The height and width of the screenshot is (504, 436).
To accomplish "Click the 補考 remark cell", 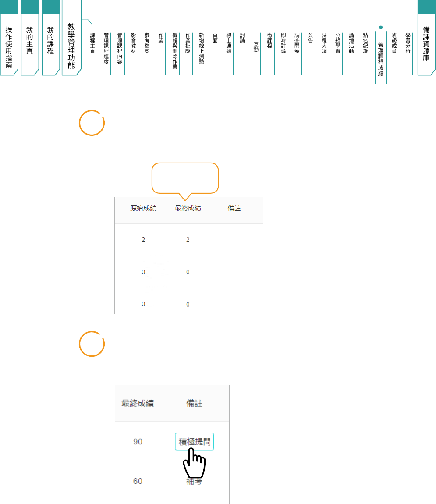I will 195,482.
